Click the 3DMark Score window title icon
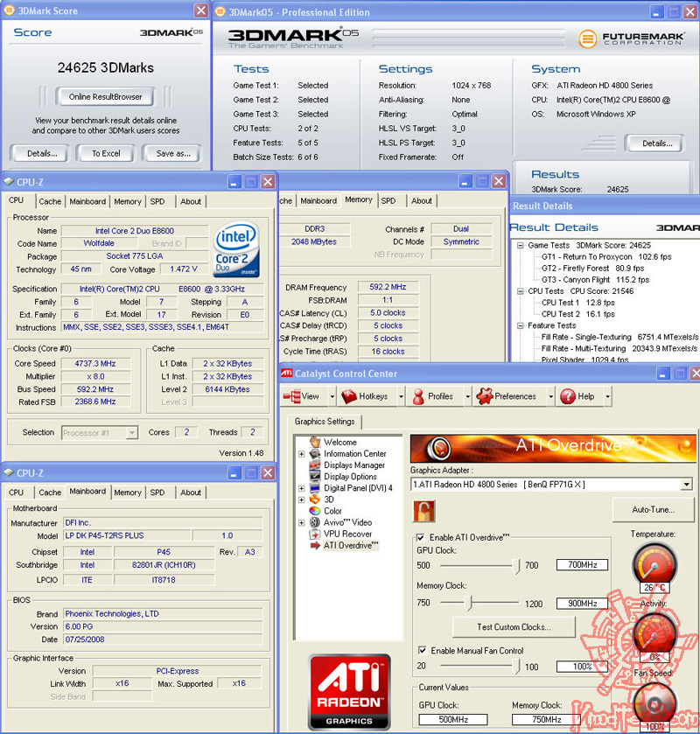The height and width of the screenshot is (734, 700). [x=9, y=10]
